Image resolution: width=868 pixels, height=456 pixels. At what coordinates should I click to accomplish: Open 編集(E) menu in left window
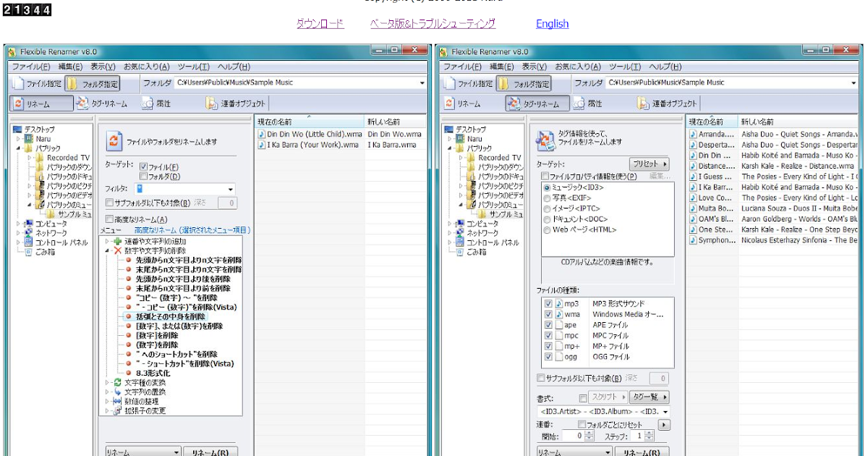pos(71,67)
